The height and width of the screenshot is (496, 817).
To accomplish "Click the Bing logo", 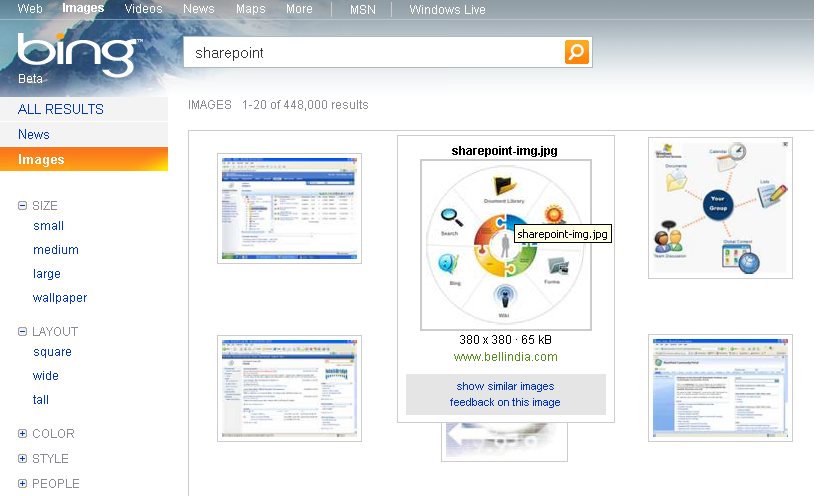I will [78, 55].
